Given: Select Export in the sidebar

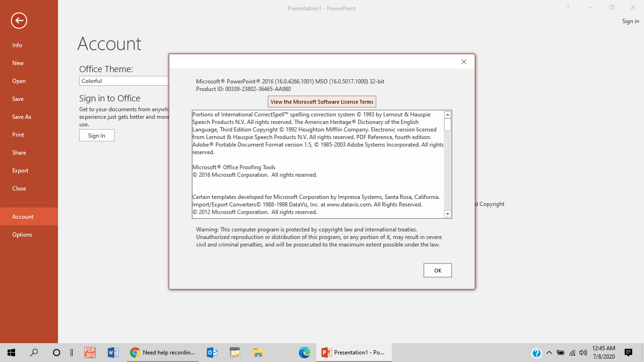Looking at the screenshot, I should pyautogui.click(x=29, y=171).
